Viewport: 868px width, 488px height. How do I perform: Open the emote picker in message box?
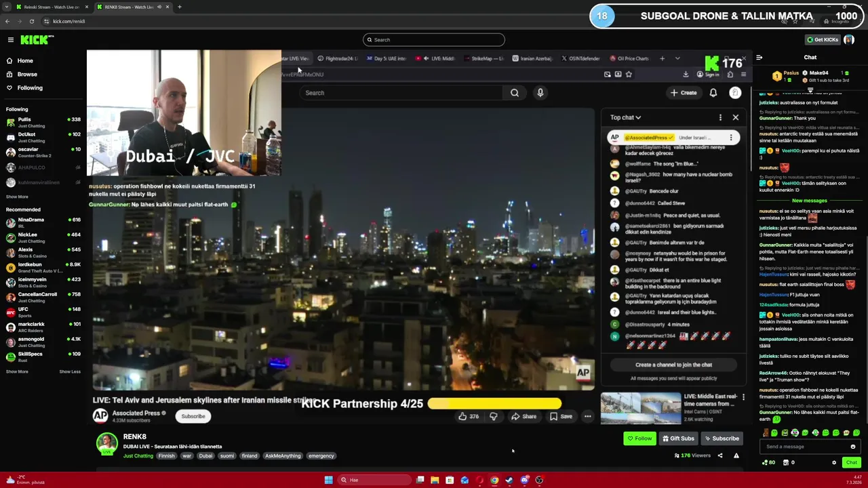click(x=852, y=447)
